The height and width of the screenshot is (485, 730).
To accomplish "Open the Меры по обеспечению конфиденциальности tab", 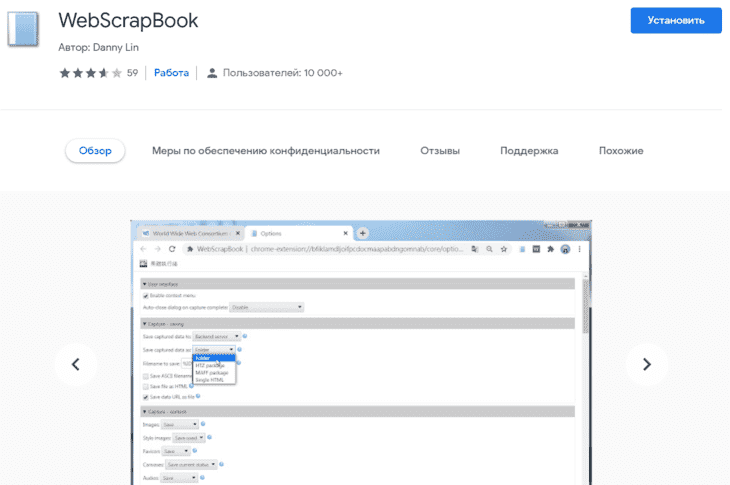I will tap(266, 151).
